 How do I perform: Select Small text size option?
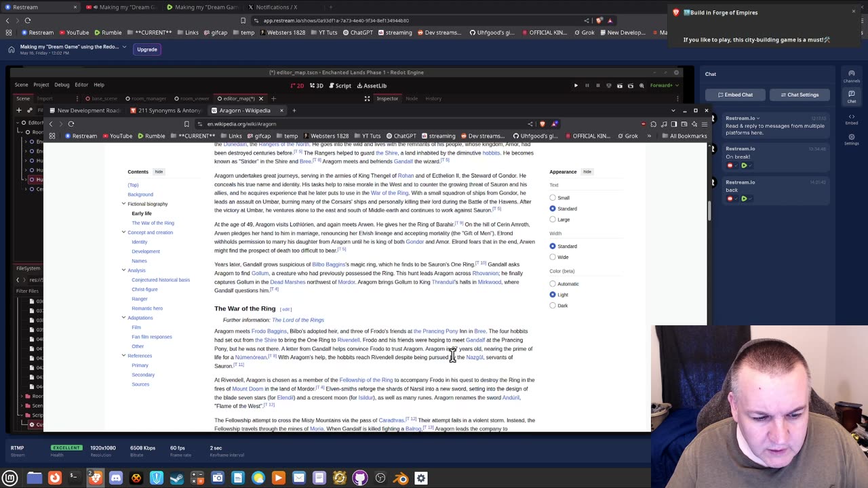[553, 198]
